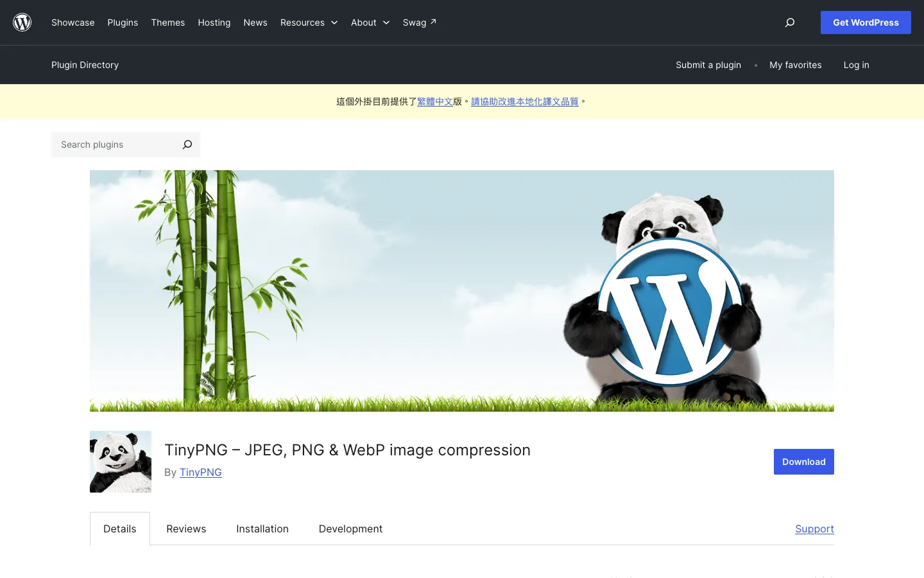Navigate to Hosting in top menu
The width and height of the screenshot is (924, 578).
214,22
